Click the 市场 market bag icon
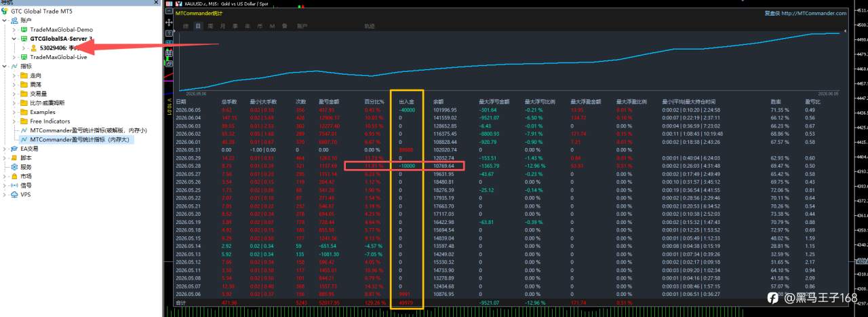 [x=15, y=176]
